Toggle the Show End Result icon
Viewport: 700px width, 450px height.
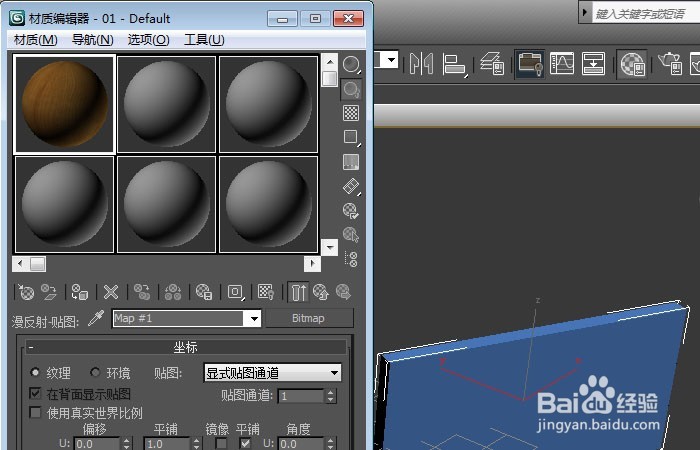[x=298, y=292]
